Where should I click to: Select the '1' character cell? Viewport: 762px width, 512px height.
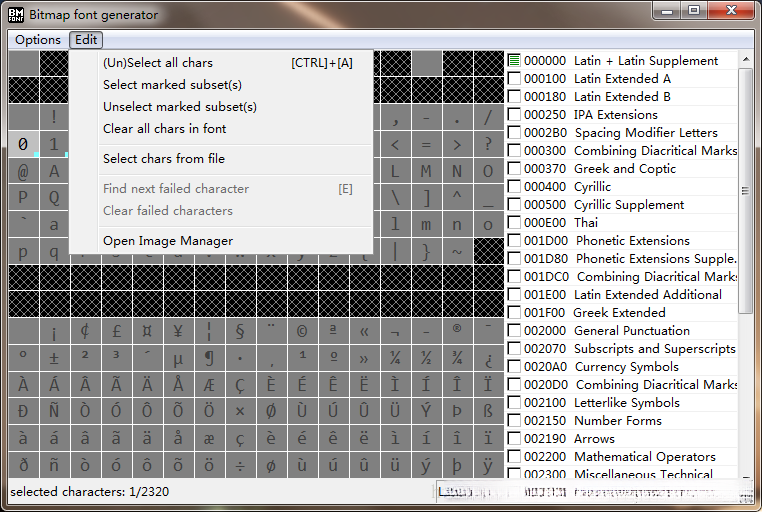(x=54, y=144)
